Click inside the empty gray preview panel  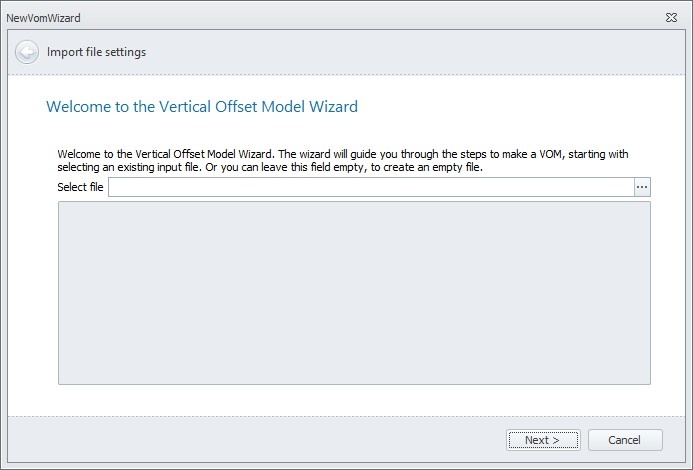[x=354, y=292]
